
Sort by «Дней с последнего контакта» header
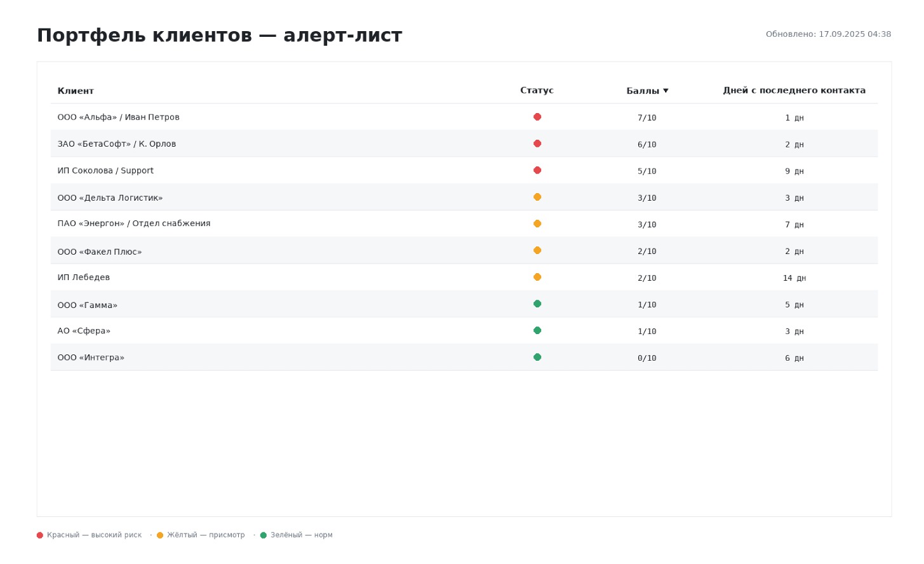794,90
